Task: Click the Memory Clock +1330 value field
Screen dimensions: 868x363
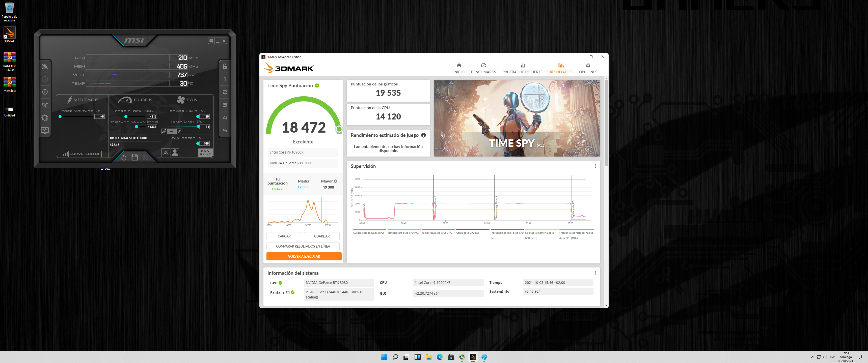Action: coord(152,127)
